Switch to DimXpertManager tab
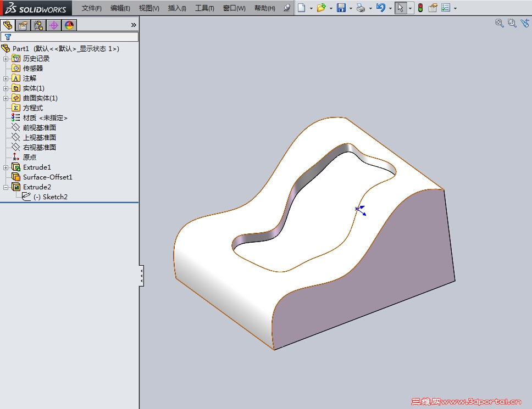The height and width of the screenshot is (409, 532). [x=54, y=25]
